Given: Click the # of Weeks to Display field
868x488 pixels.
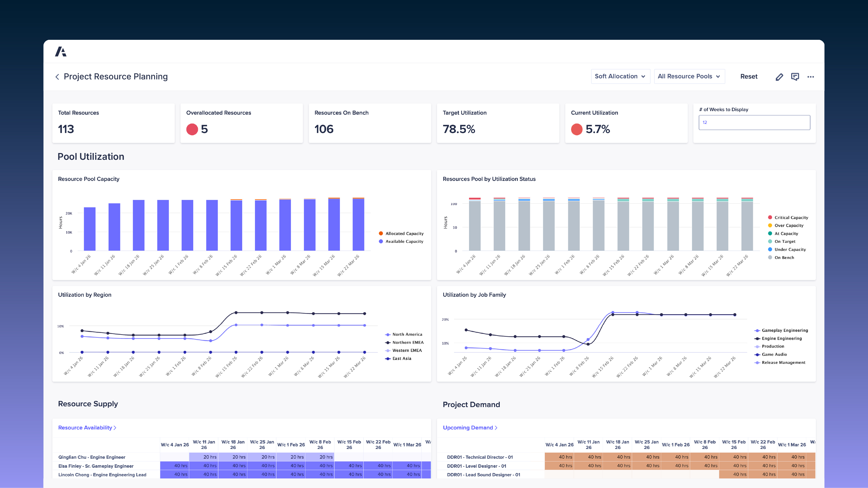Looking at the screenshot, I should coord(754,122).
